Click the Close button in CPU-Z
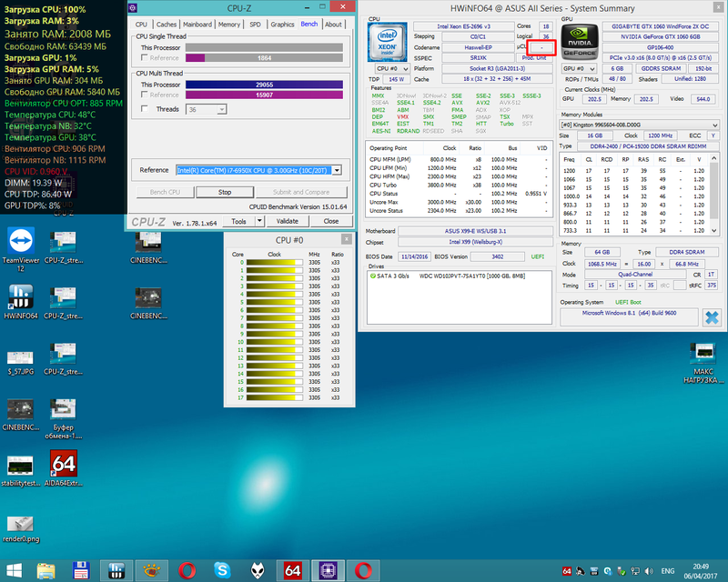728x582 pixels. [331, 221]
